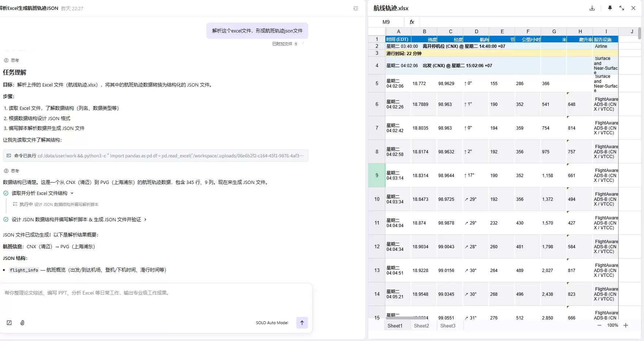Viewport: 644px width, 341px height.
Task: Open the SOLO Auto Model selector
Action: 272,323
